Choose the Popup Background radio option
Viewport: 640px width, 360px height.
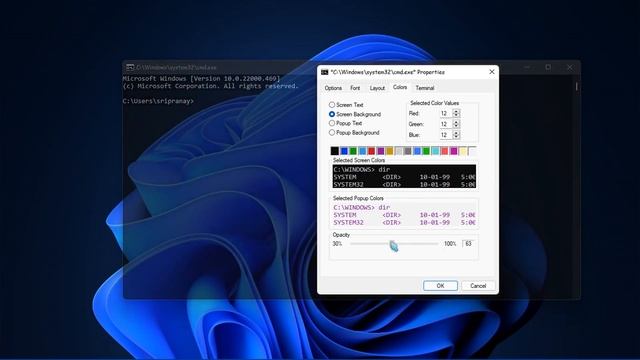coord(332,133)
